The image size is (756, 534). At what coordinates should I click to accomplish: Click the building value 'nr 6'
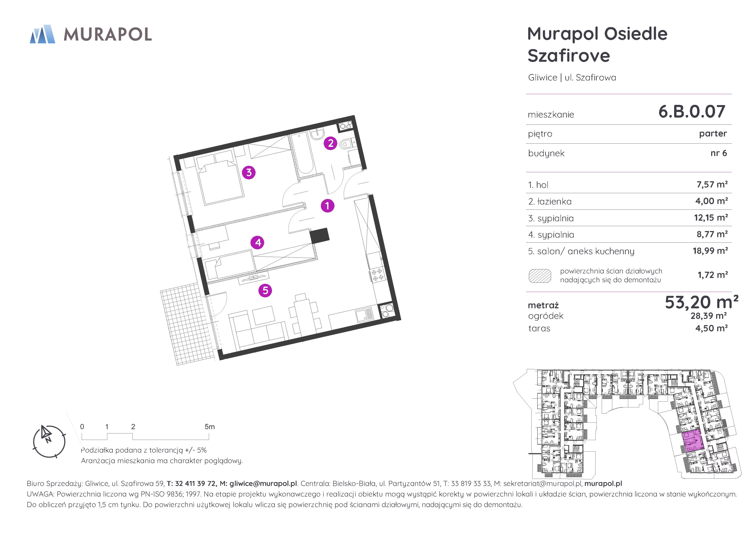click(719, 153)
